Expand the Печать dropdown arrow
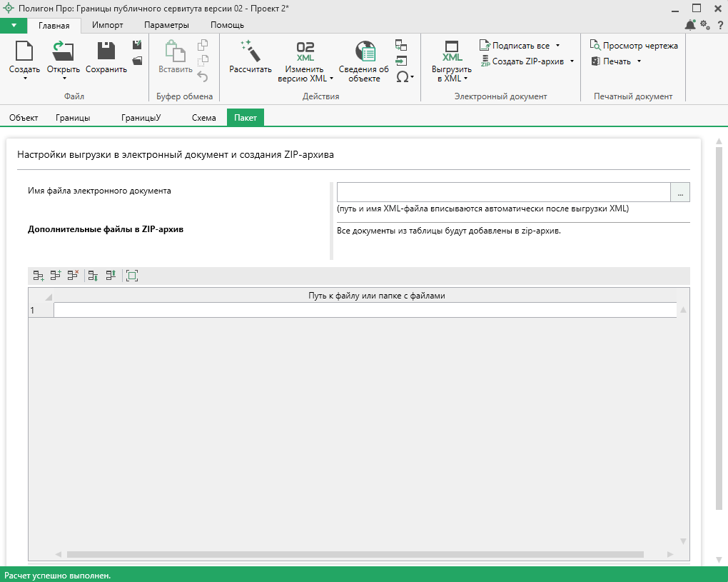The image size is (728, 582). [x=639, y=61]
